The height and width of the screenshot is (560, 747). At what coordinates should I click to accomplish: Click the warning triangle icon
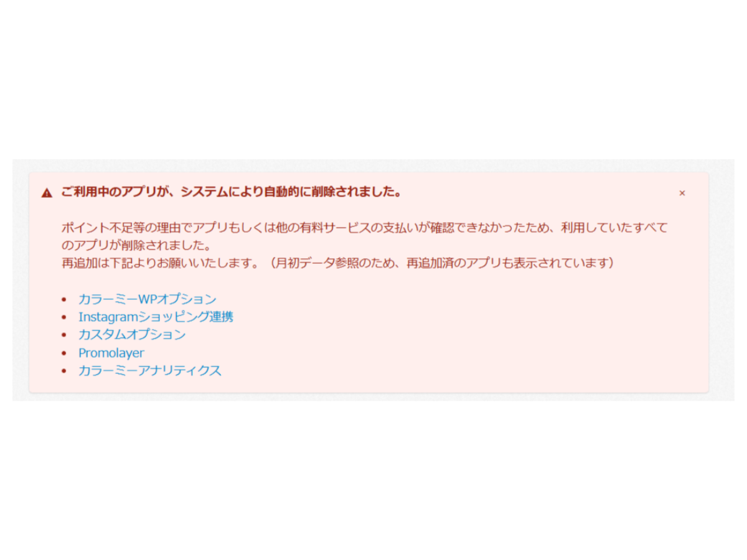tap(47, 193)
